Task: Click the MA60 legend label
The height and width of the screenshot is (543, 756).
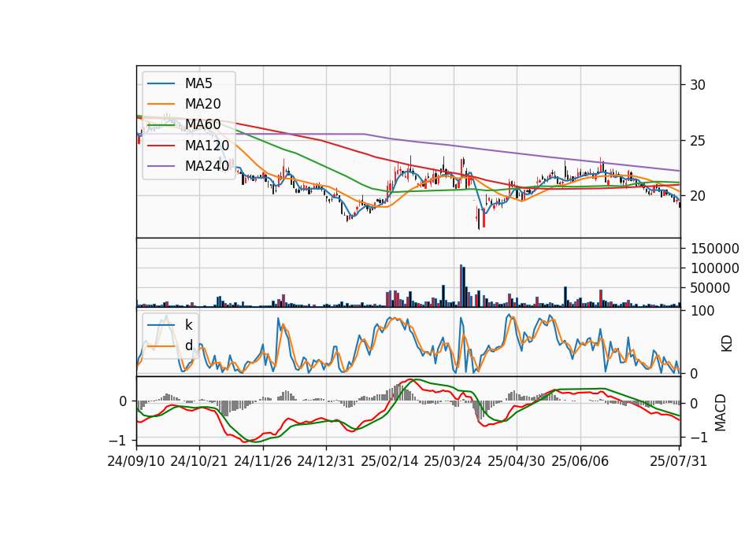Action: tap(202, 125)
